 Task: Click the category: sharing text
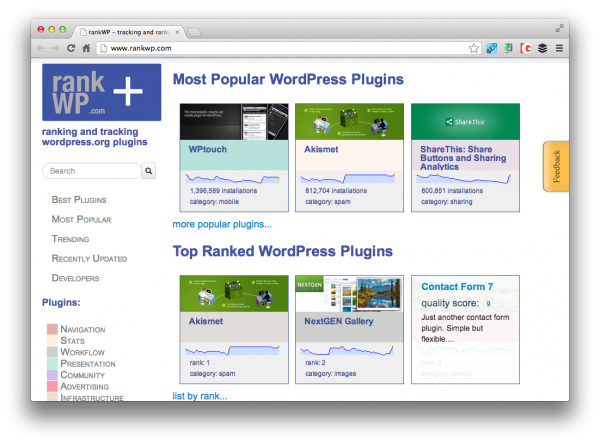click(x=447, y=202)
